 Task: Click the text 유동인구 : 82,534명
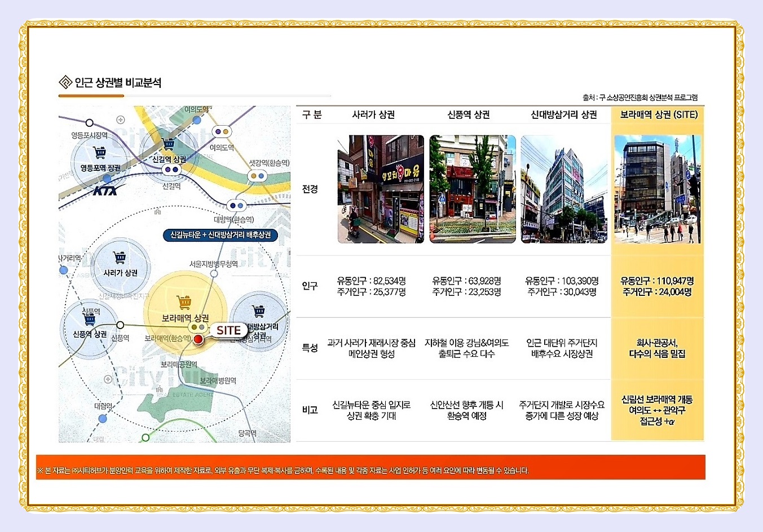click(372, 281)
